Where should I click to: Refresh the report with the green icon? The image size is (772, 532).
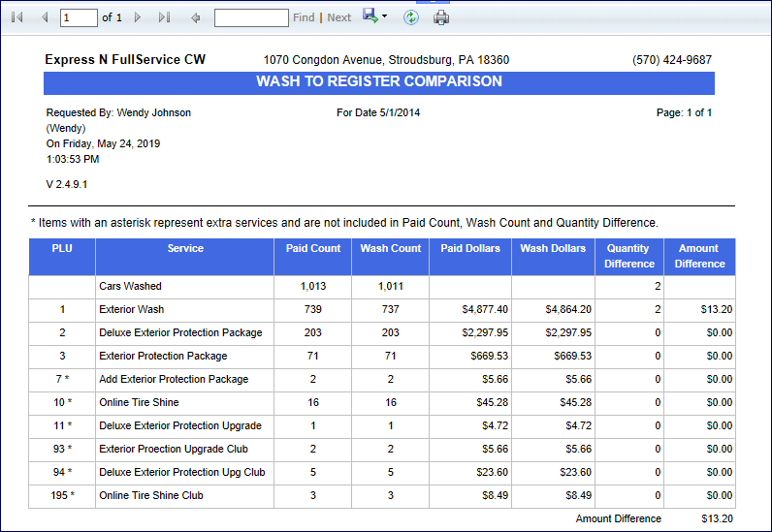(x=411, y=17)
